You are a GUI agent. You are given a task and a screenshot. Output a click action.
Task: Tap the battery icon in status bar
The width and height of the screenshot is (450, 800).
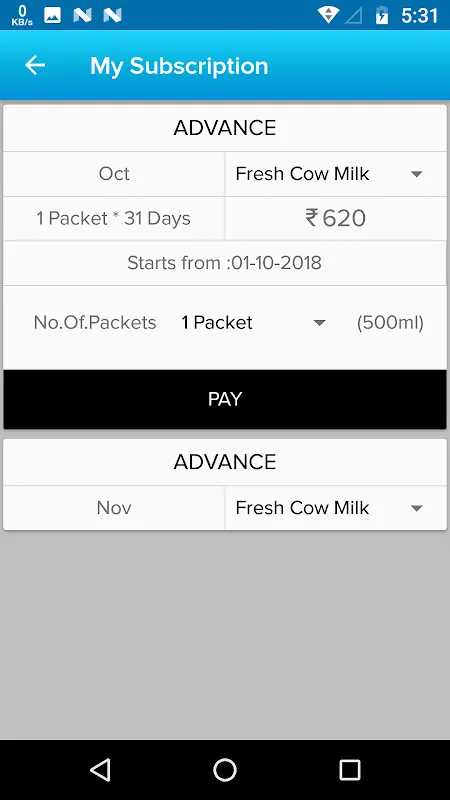tap(382, 15)
